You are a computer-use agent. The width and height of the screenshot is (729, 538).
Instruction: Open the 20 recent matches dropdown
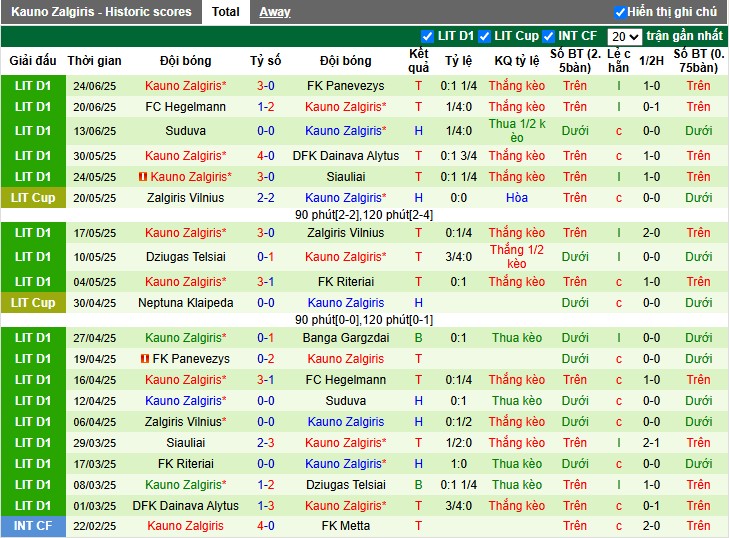624,36
